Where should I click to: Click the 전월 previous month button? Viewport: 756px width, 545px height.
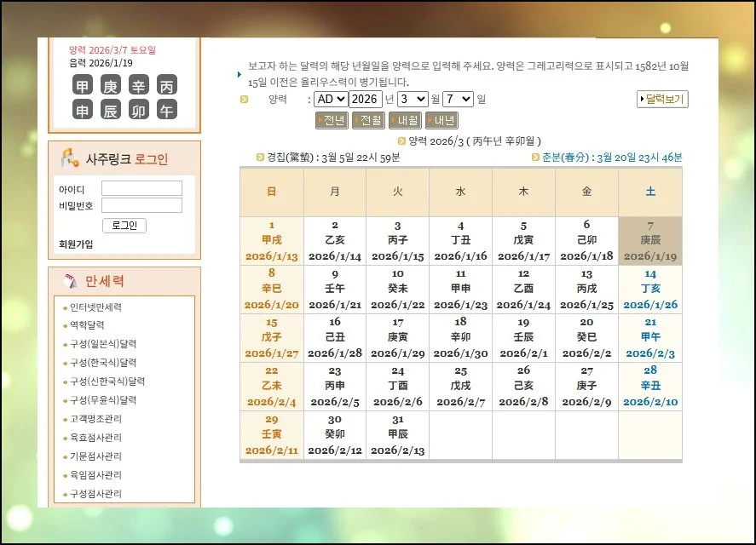(368, 120)
